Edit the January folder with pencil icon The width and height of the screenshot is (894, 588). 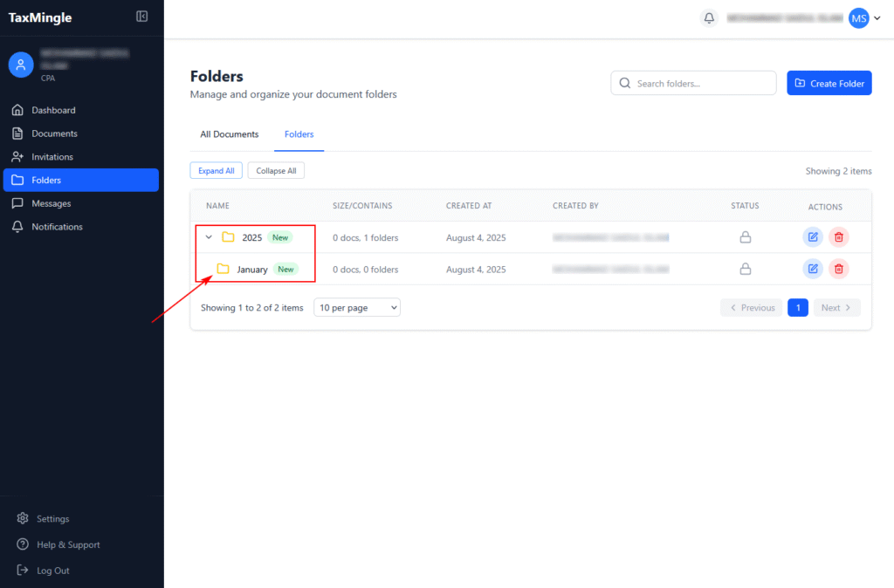812,269
